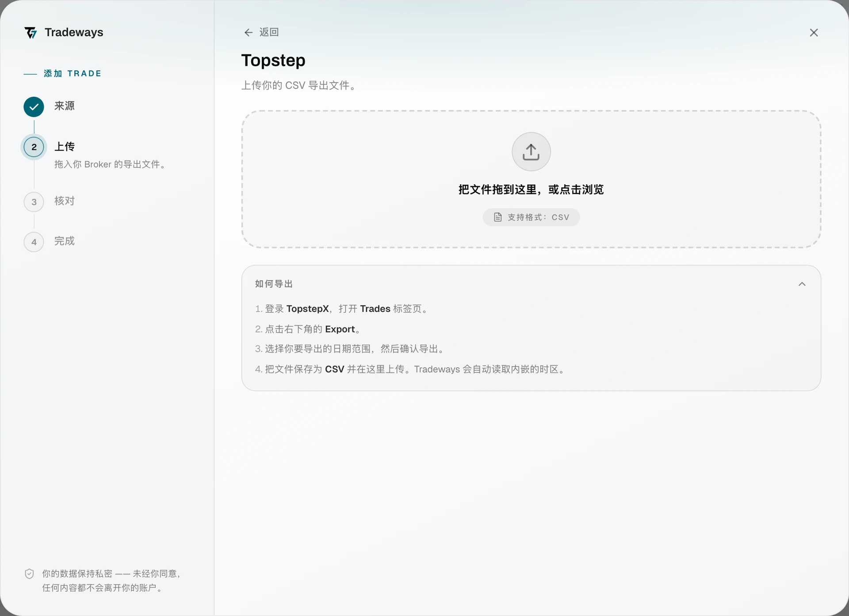This screenshot has width=849, height=616.
Task: Click the 添加 TRADE section label
Action: (73, 73)
